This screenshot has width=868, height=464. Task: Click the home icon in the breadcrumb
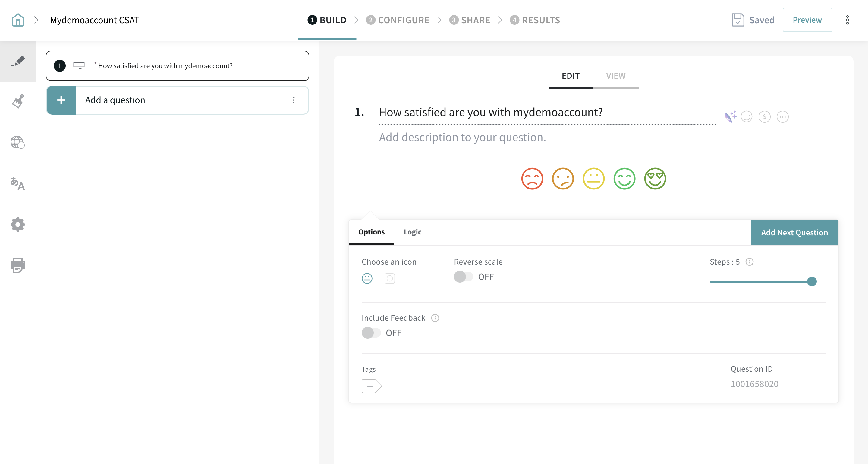(x=18, y=20)
